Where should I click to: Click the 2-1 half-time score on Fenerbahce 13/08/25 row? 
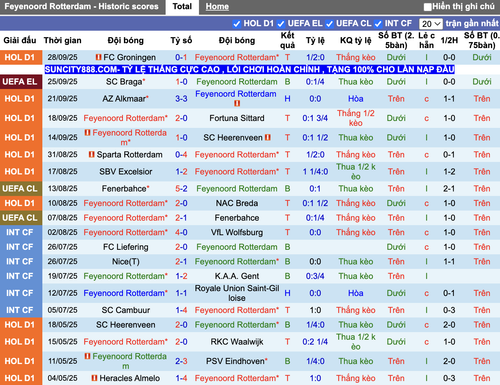pyautogui.click(x=449, y=189)
